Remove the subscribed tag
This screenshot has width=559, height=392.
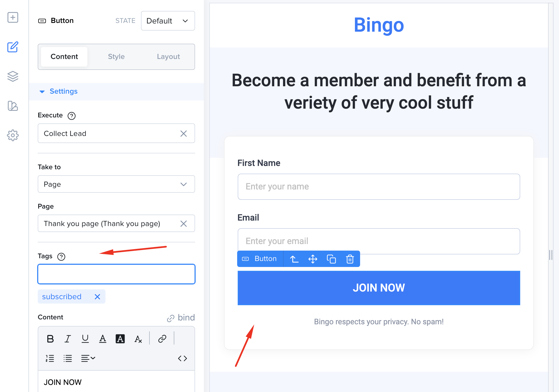pos(97,297)
